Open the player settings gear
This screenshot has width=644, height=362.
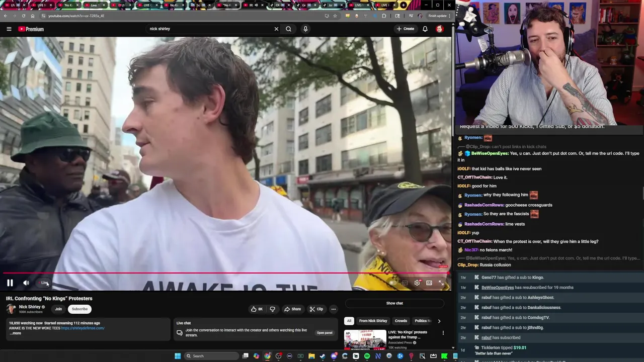(x=417, y=283)
